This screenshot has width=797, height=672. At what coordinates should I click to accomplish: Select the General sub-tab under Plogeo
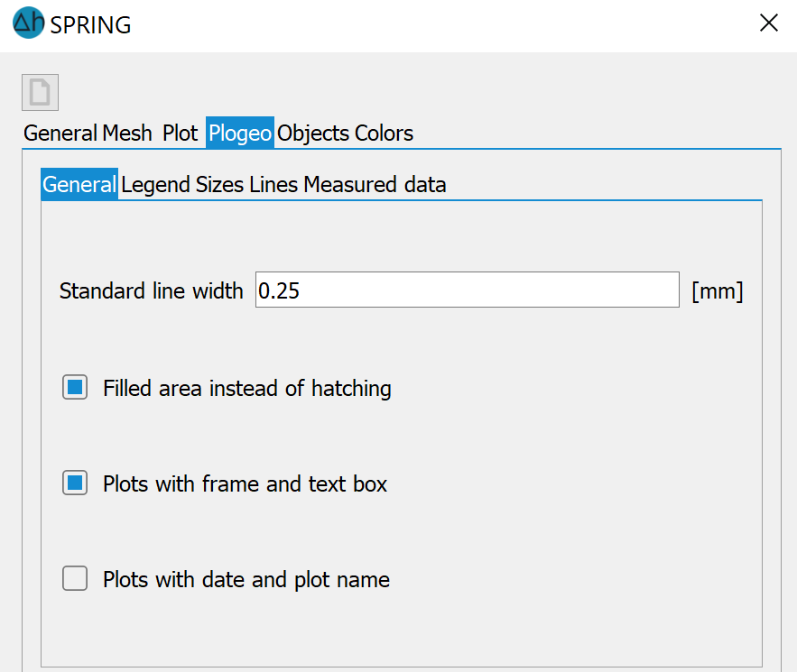click(79, 184)
